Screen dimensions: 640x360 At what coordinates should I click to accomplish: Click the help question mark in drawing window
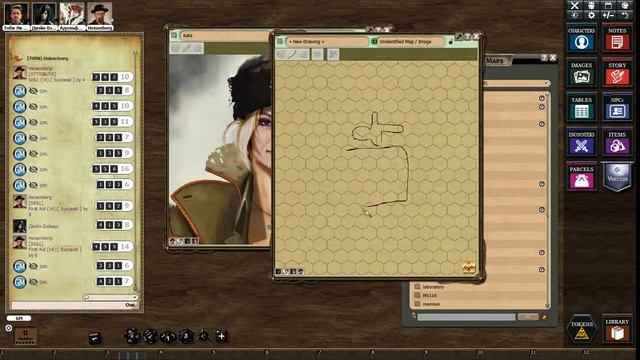point(468,36)
